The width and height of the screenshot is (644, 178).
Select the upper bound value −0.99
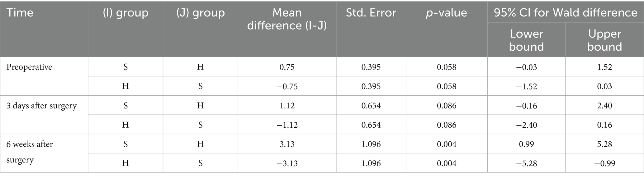click(x=604, y=163)
